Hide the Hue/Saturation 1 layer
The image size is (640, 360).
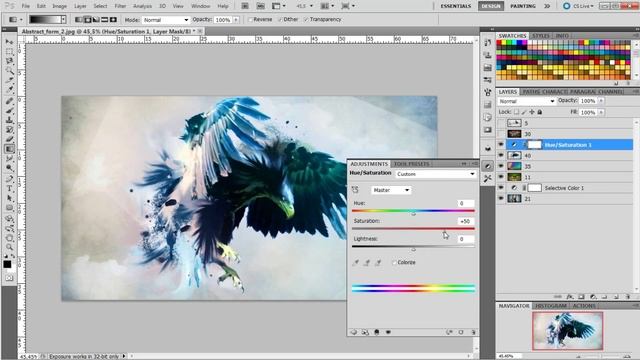coord(501,144)
